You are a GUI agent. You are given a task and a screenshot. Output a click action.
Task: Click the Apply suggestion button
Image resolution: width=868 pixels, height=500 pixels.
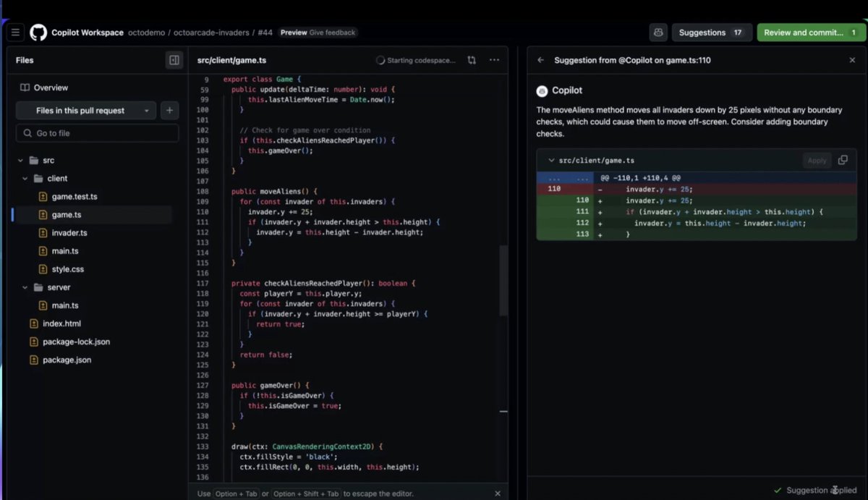click(817, 160)
